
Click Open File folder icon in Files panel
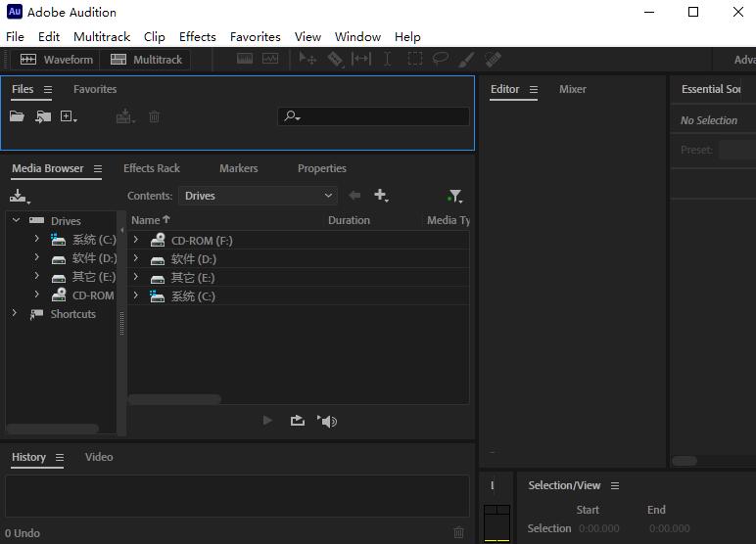pyautogui.click(x=17, y=116)
